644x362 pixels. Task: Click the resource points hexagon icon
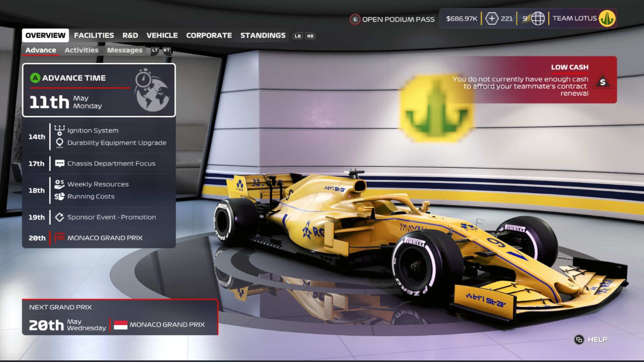click(492, 19)
